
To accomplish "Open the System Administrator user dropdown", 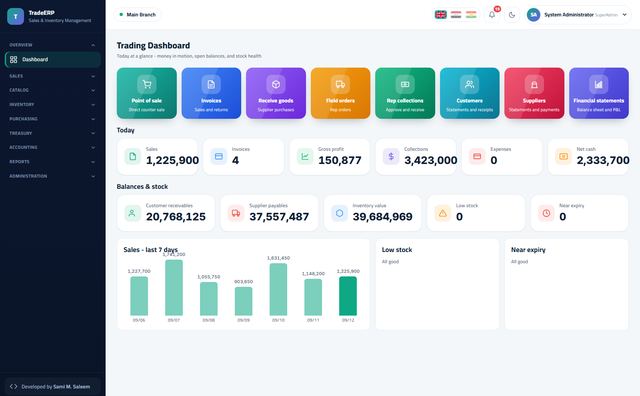I will point(578,15).
